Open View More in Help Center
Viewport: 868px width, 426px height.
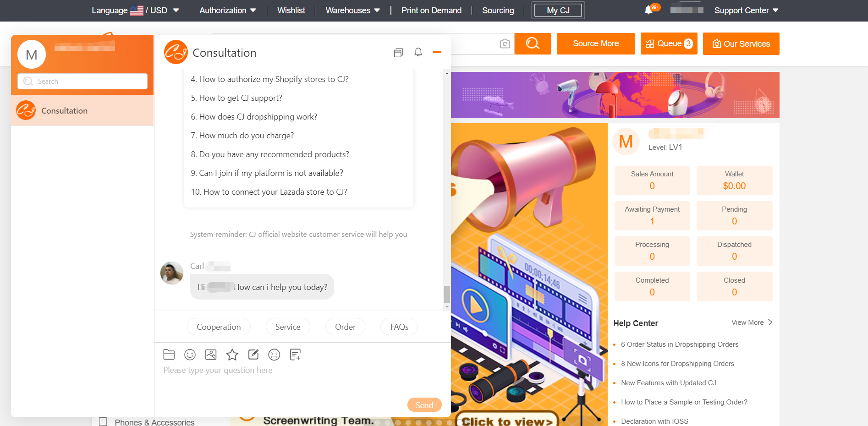(752, 322)
